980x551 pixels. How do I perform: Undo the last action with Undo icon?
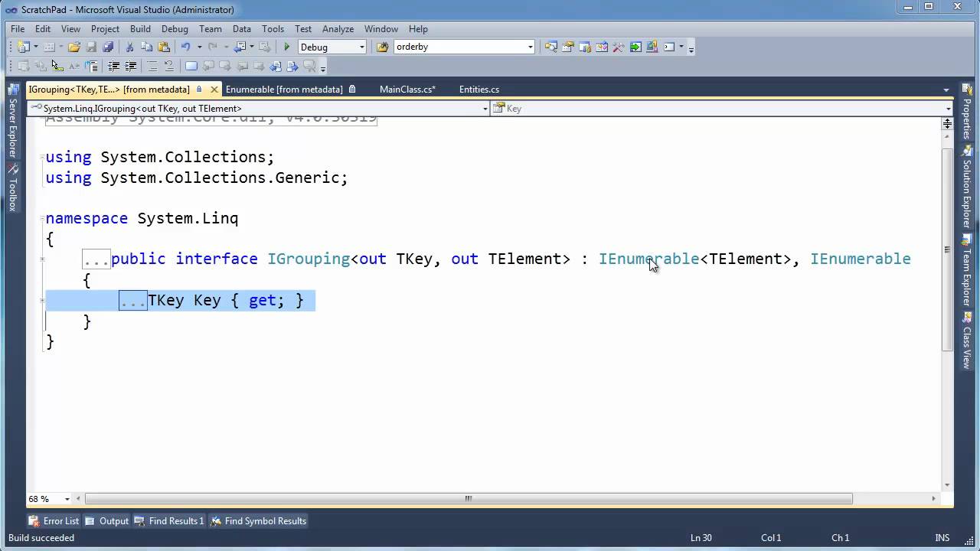coord(185,47)
